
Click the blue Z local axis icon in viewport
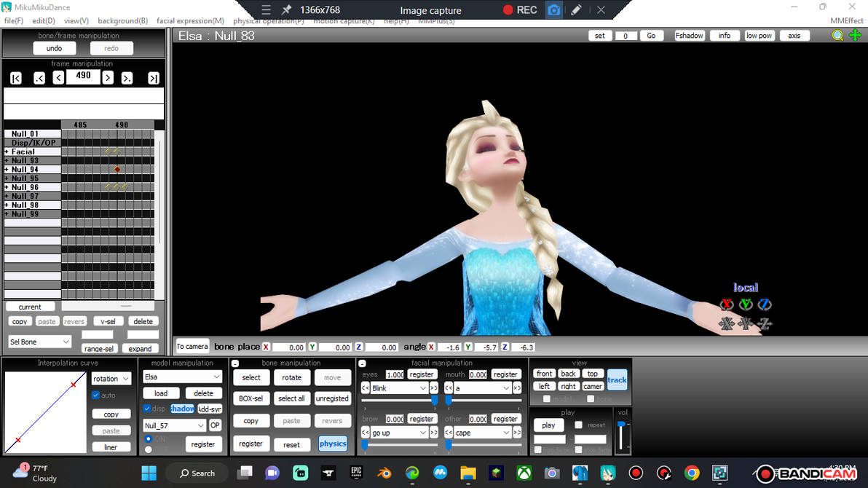[x=765, y=304]
